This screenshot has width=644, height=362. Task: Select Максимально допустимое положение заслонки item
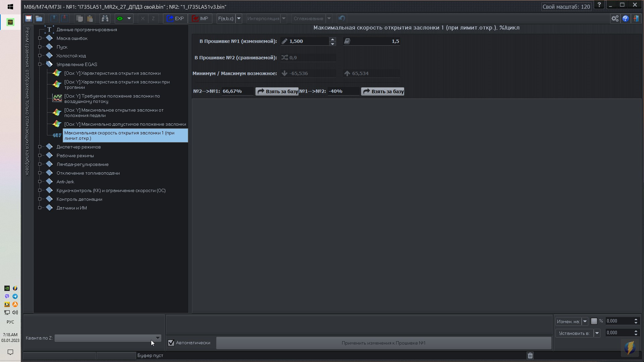point(125,124)
